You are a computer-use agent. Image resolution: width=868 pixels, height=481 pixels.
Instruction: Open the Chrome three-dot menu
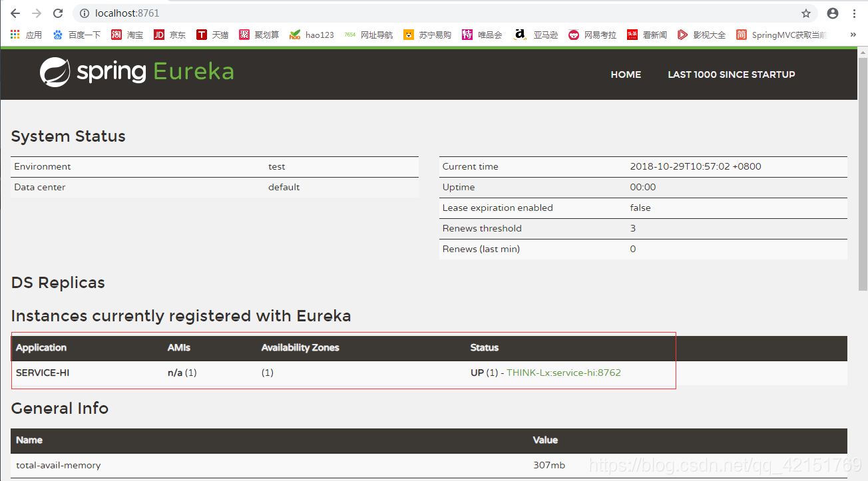854,13
